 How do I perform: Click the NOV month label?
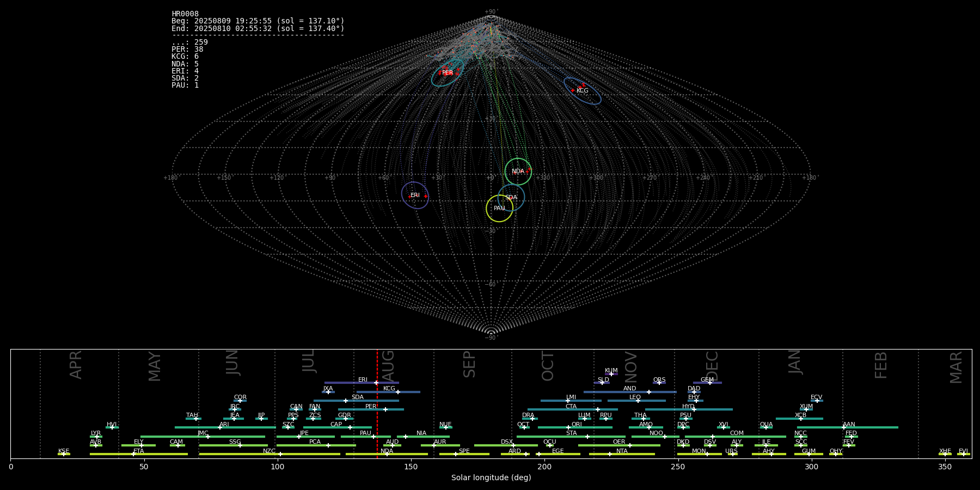(631, 367)
